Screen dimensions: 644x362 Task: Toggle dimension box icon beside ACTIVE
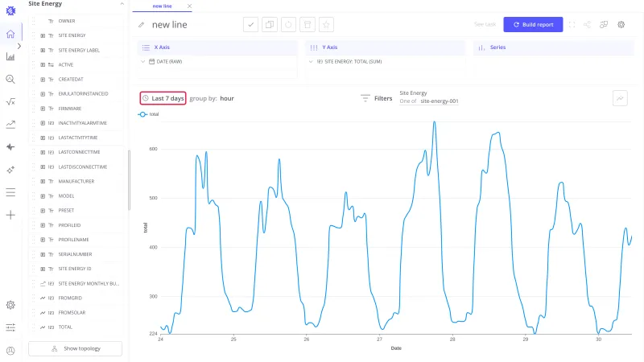43,65
